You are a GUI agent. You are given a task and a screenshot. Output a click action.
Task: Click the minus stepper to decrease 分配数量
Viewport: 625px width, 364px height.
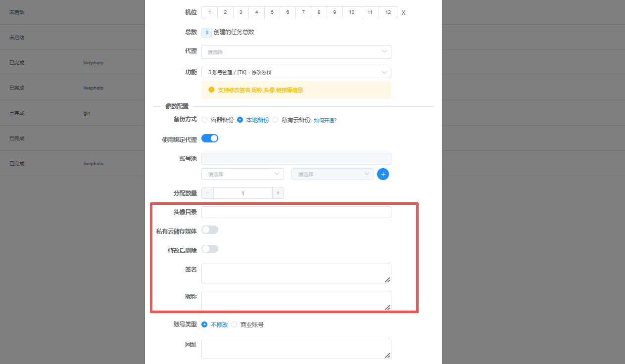[206, 193]
